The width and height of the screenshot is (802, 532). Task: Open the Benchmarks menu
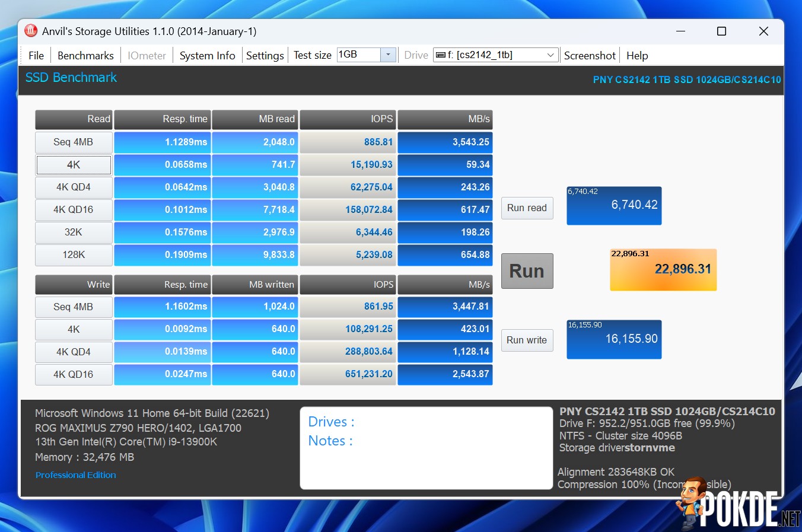pyautogui.click(x=85, y=55)
